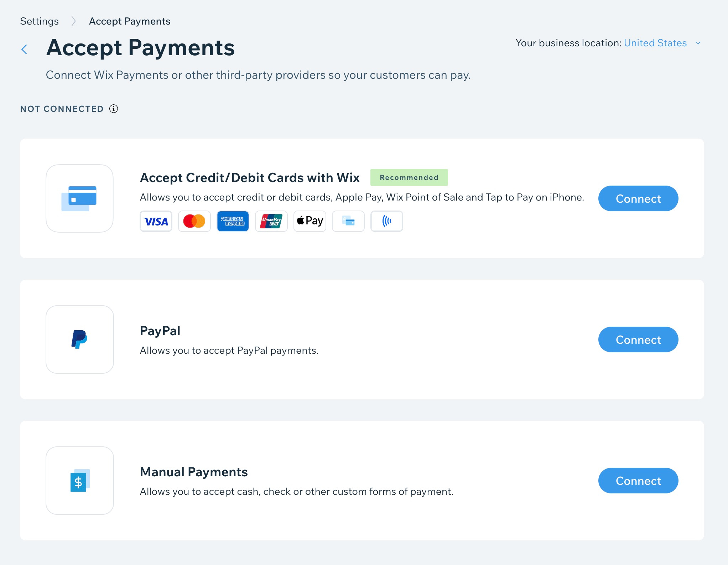
Task: Select the Visa card icon
Action: [156, 221]
